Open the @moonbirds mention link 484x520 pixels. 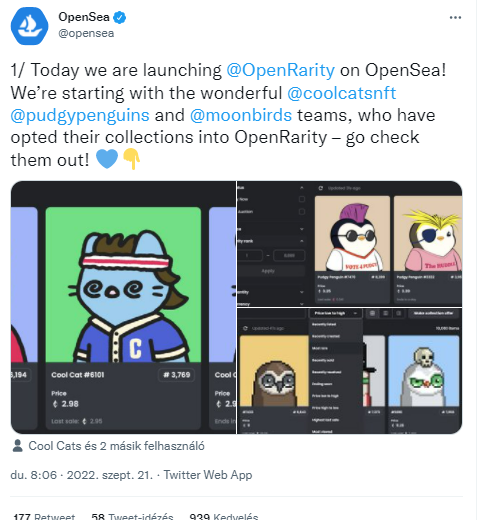(241, 115)
